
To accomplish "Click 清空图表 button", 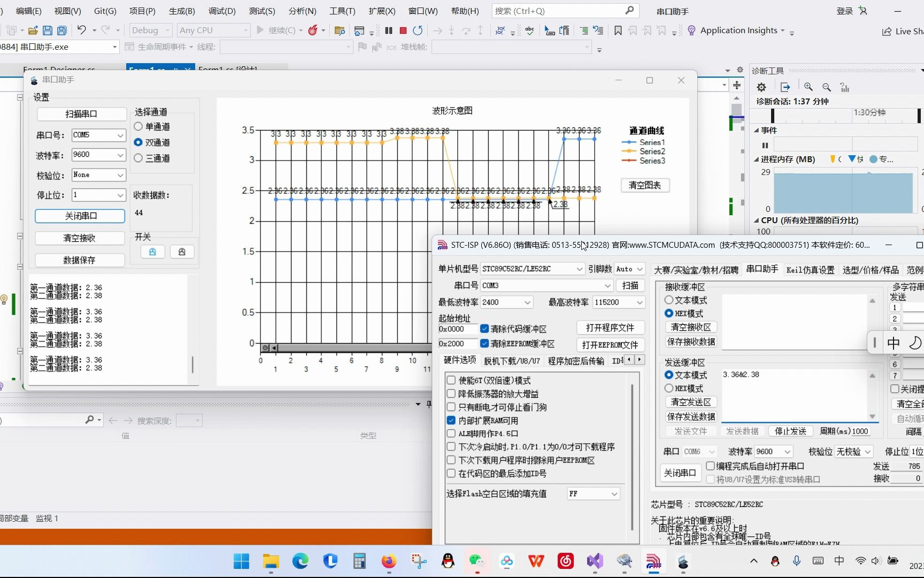I will click(645, 185).
